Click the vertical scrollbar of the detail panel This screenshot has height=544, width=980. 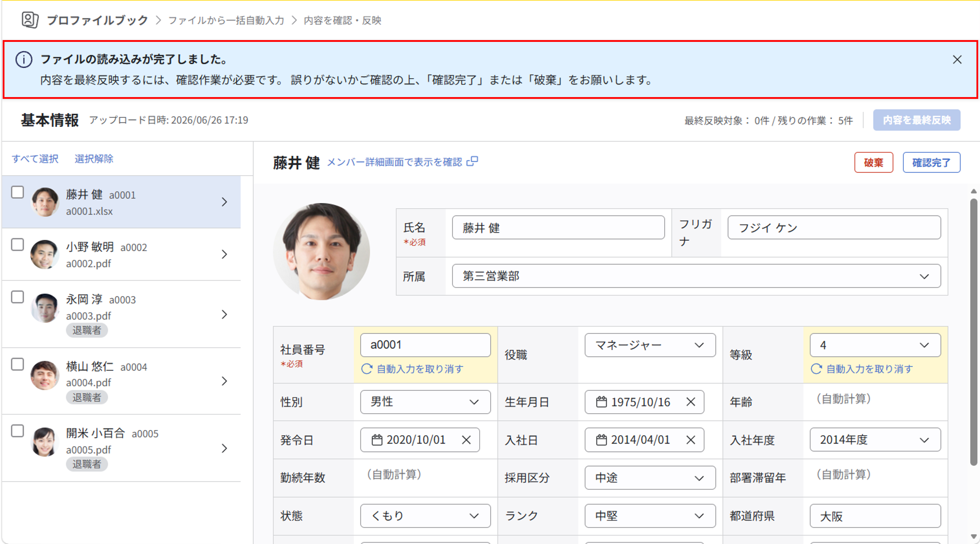coord(974,332)
